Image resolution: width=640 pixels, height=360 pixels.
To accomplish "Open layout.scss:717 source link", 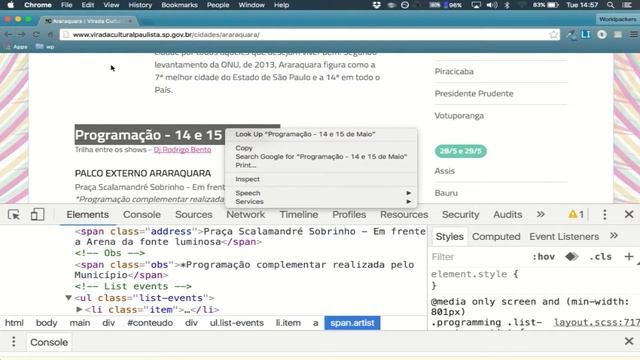I will [x=596, y=322].
